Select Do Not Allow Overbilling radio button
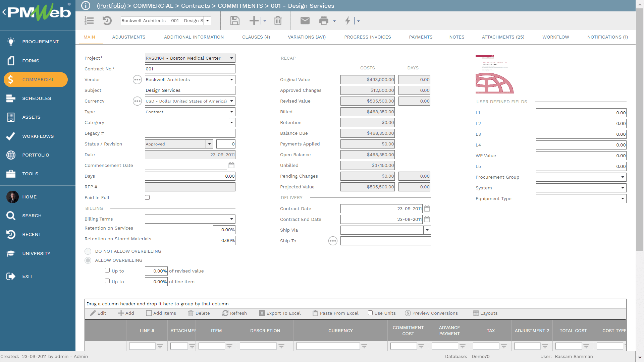This screenshot has height=362, width=644. (88, 251)
